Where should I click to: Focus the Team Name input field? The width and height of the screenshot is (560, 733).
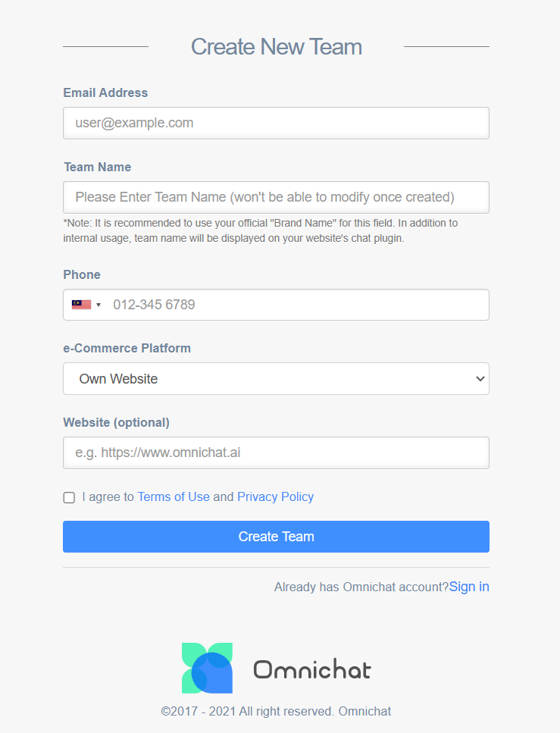point(277,197)
